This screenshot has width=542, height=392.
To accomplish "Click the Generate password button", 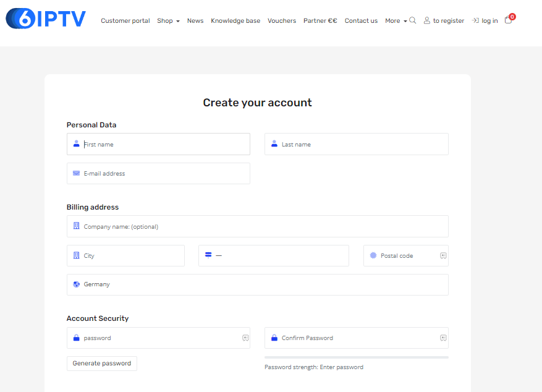I will [102, 364].
